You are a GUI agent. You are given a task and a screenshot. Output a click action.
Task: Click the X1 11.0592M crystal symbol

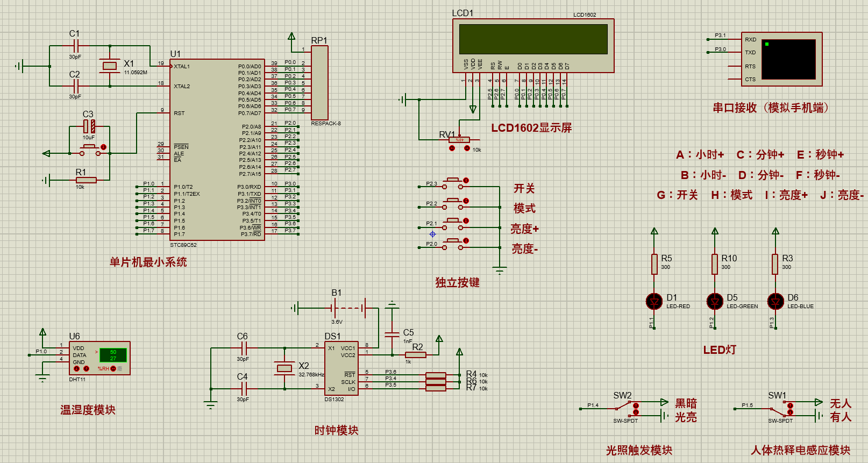(110, 66)
